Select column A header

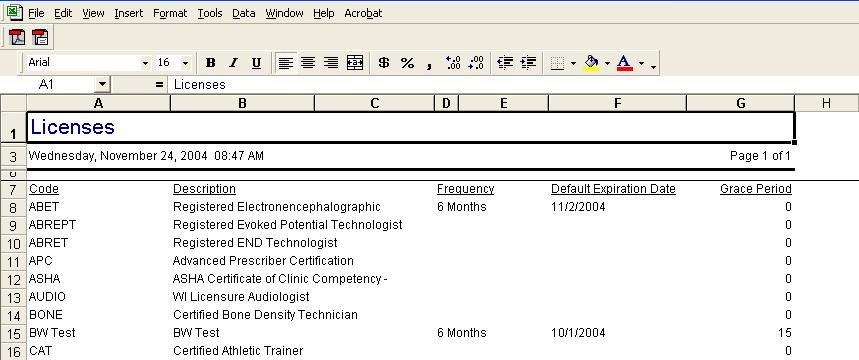tap(99, 103)
